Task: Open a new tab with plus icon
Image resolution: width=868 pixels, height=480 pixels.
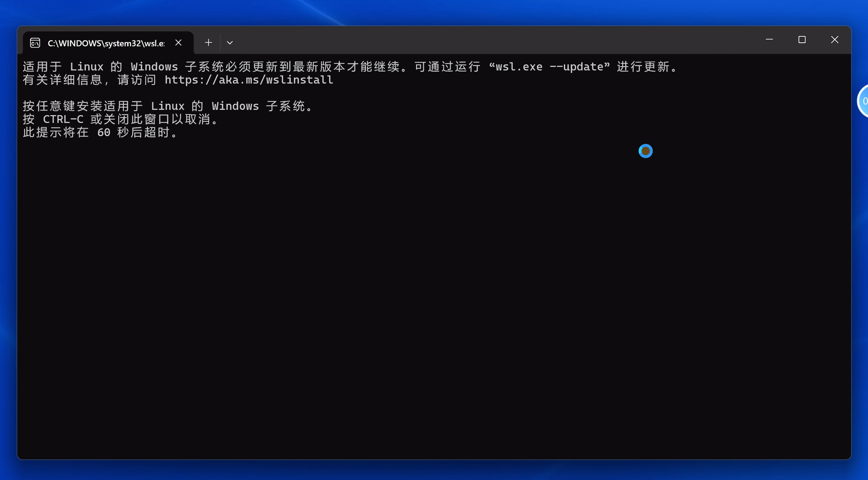Action: [208, 43]
